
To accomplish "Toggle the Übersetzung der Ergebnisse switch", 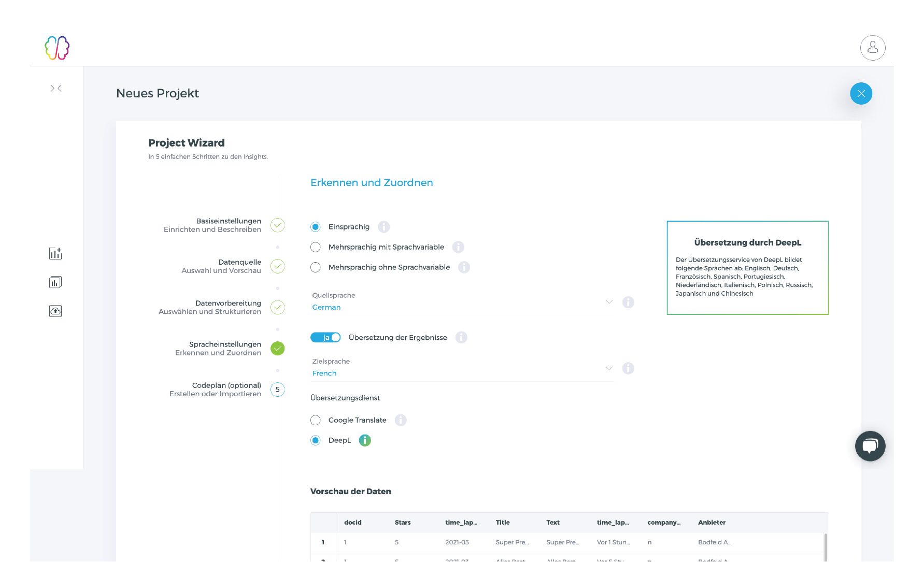I will point(325,338).
